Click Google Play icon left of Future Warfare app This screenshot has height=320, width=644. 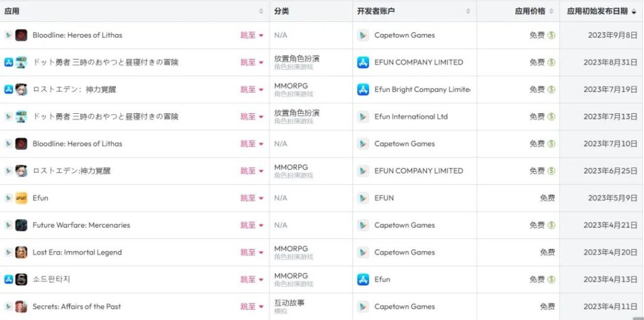[x=9, y=225]
